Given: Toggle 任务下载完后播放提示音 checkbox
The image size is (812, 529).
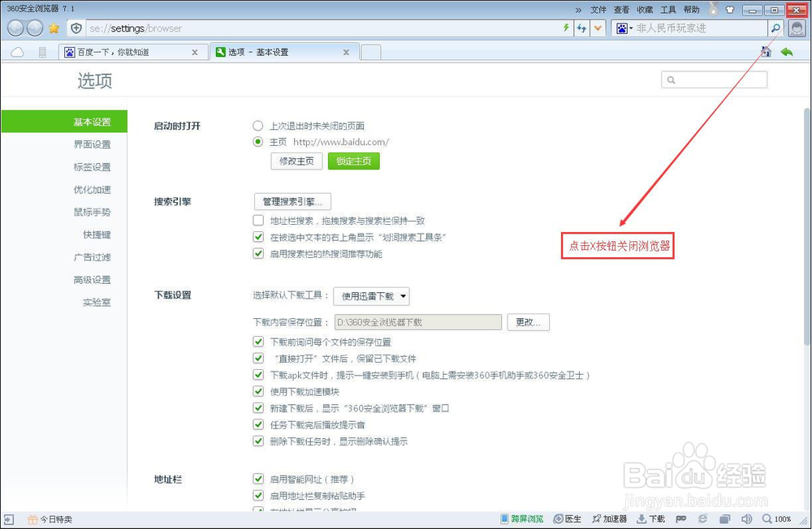Looking at the screenshot, I should click(x=258, y=424).
